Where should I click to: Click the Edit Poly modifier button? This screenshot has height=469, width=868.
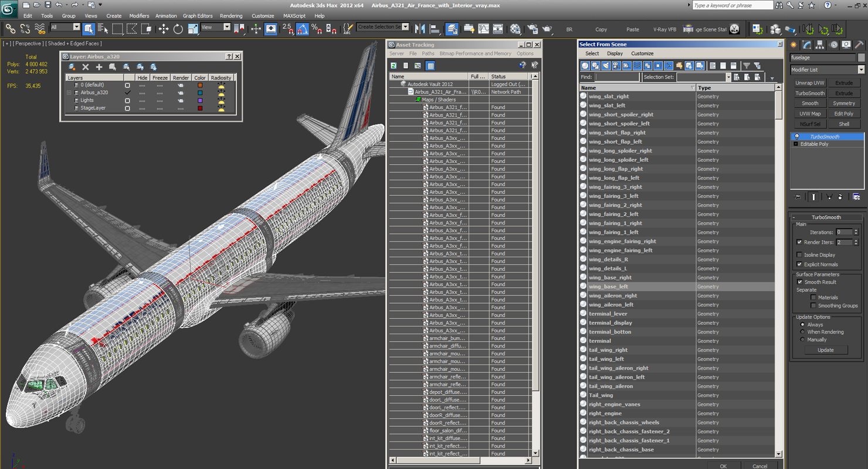[x=844, y=114]
